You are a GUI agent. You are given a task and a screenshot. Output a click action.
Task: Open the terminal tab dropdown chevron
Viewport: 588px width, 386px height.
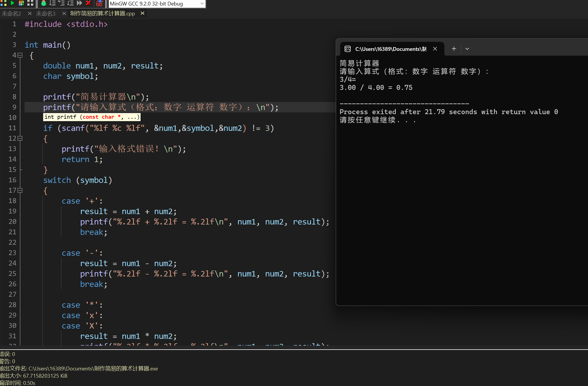pyautogui.click(x=467, y=49)
